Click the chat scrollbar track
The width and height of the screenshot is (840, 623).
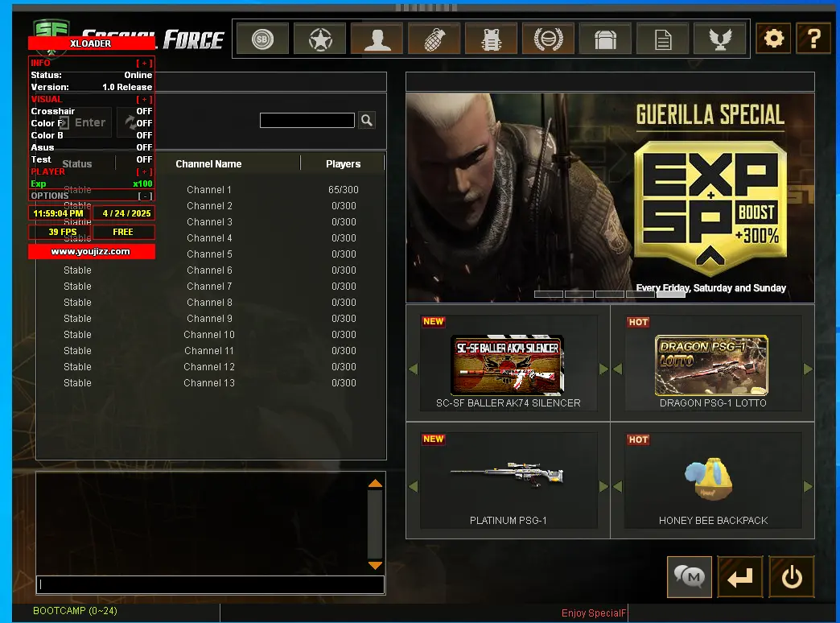(x=375, y=524)
